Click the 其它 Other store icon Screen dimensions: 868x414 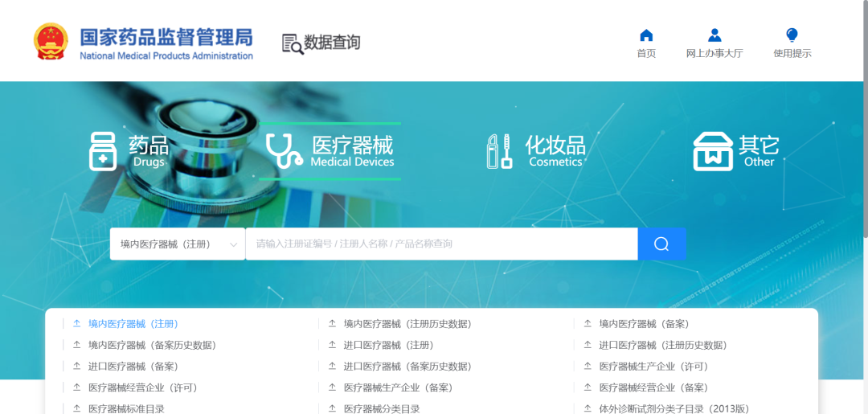pyautogui.click(x=712, y=151)
